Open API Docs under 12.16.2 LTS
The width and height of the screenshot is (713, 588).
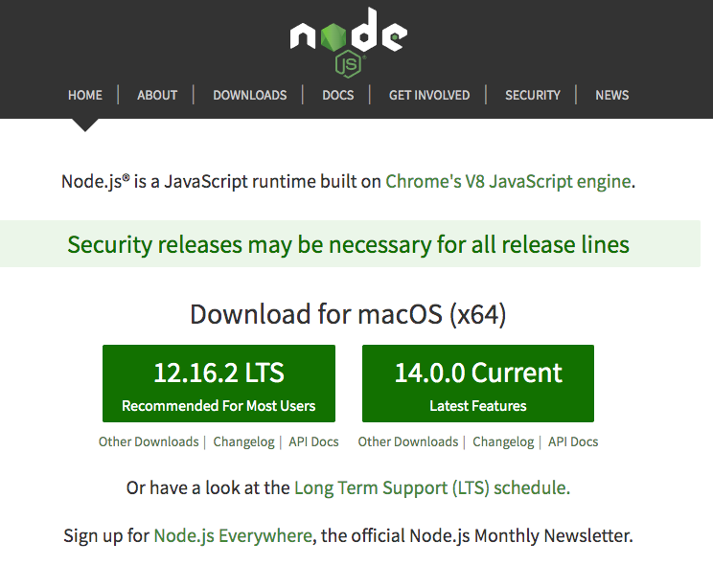point(313,441)
